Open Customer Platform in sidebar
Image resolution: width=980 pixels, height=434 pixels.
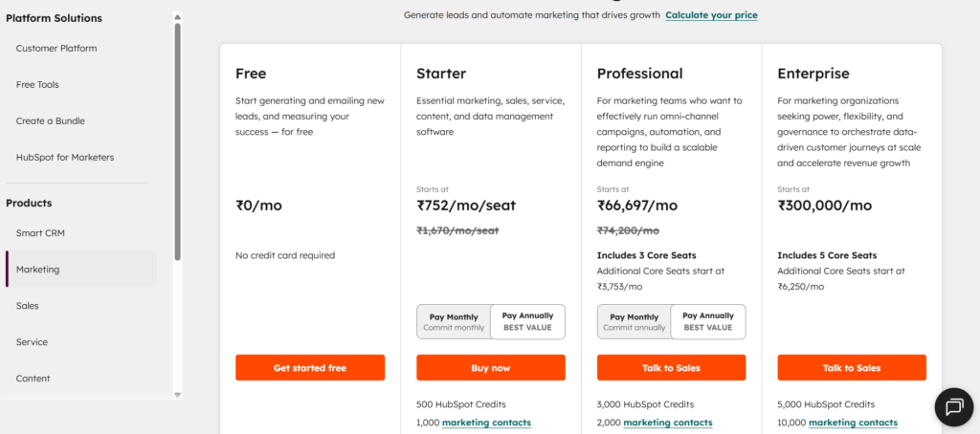tap(56, 48)
